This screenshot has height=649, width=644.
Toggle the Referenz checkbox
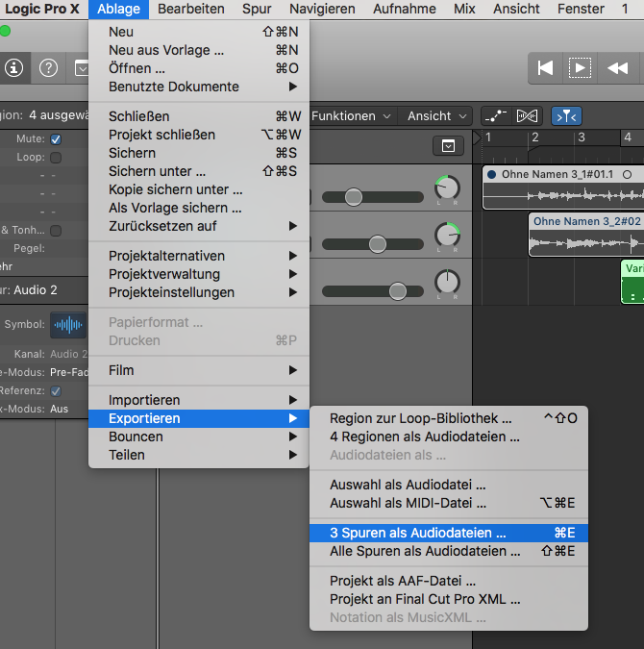56,391
